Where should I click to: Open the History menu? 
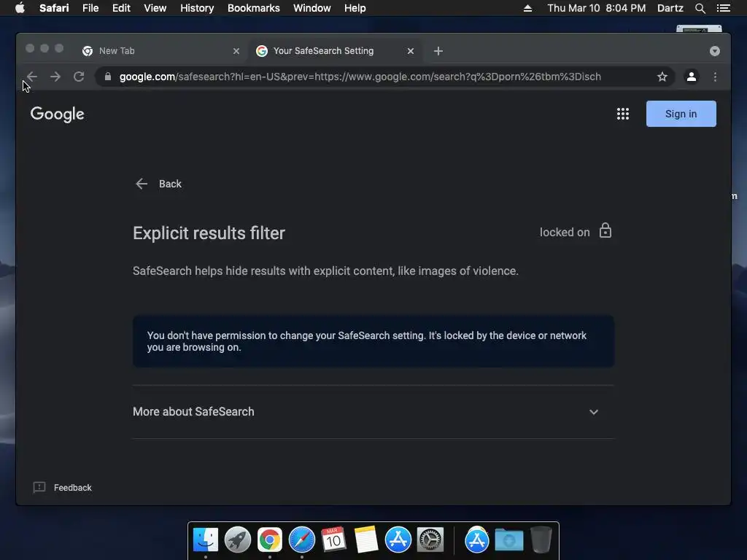point(197,8)
